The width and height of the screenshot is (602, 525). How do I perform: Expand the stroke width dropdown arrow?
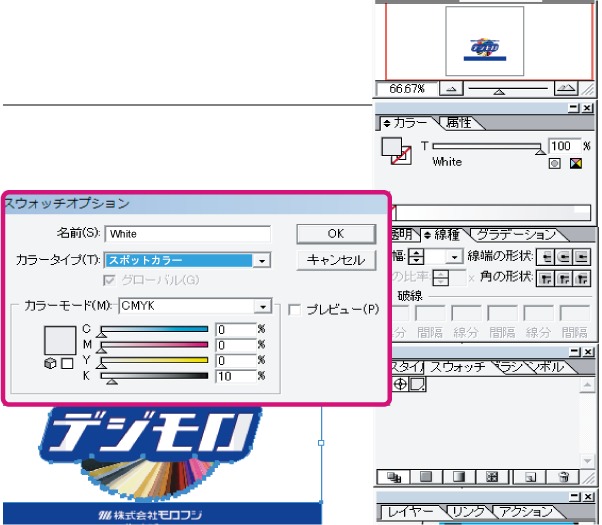454,257
